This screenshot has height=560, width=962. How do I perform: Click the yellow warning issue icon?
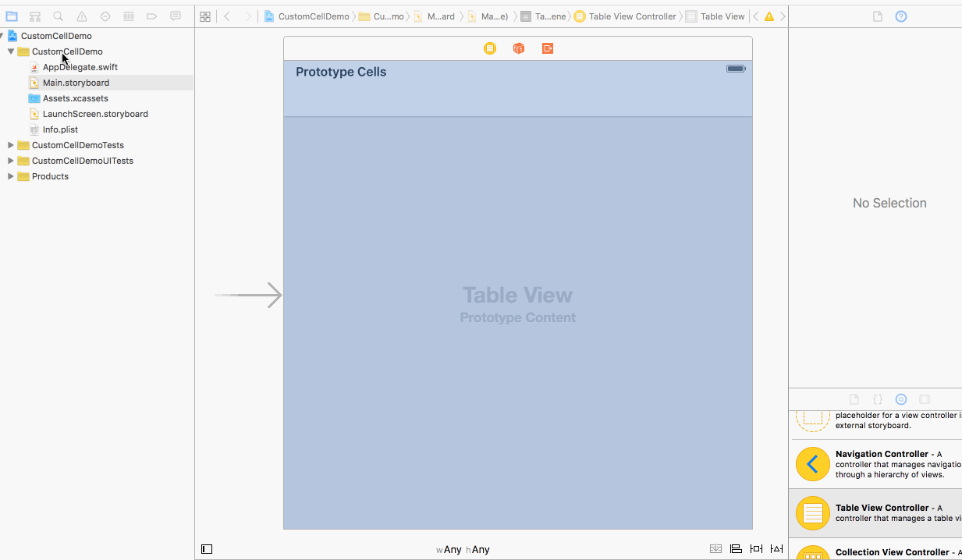point(769,16)
